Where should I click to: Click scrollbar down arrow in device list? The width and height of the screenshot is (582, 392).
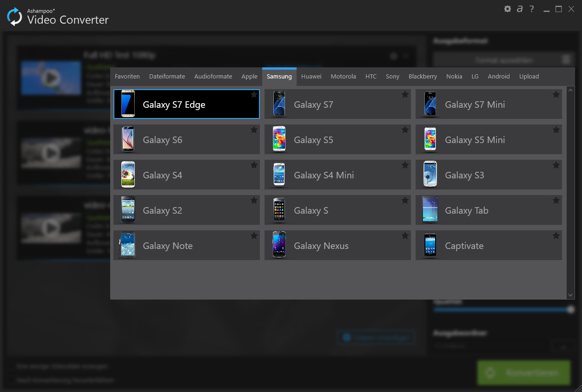(571, 295)
